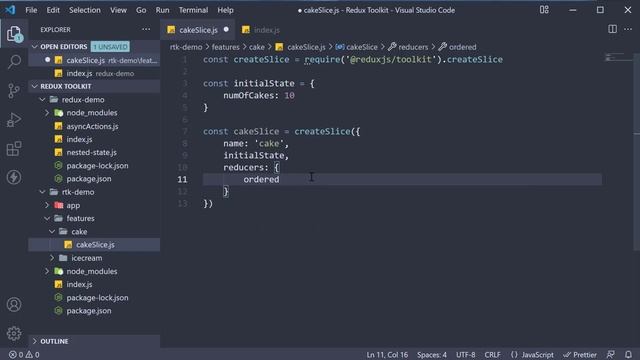
Task: Collapse the redux-demo folder
Action: tap(42, 100)
